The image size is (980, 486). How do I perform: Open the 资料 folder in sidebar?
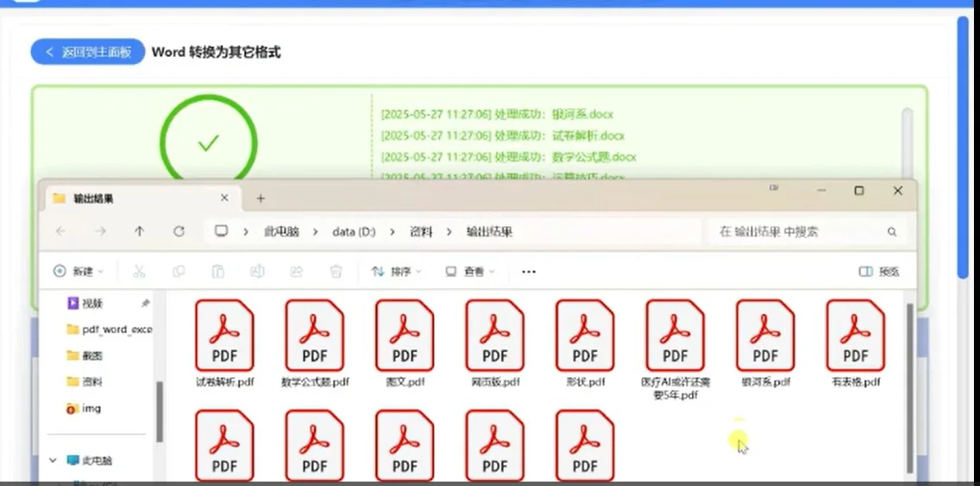click(x=85, y=382)
